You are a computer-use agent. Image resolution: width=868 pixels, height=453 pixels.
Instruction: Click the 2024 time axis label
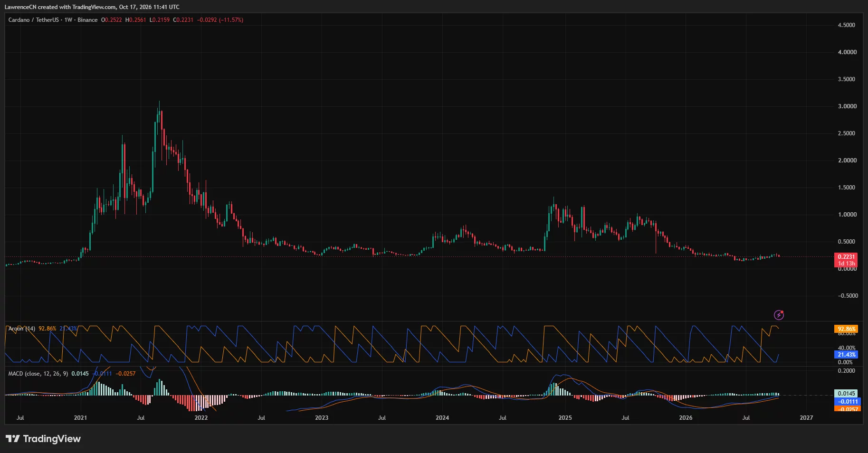[442, 418]
